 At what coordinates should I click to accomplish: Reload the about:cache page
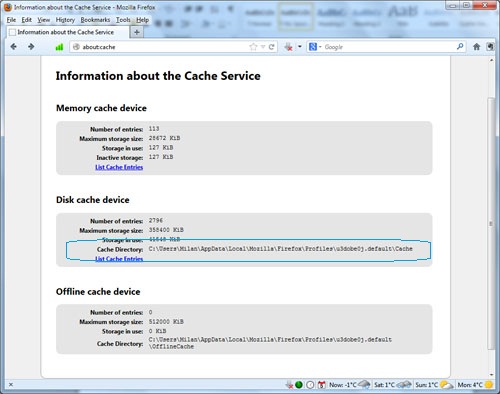[x=271, y=47]
